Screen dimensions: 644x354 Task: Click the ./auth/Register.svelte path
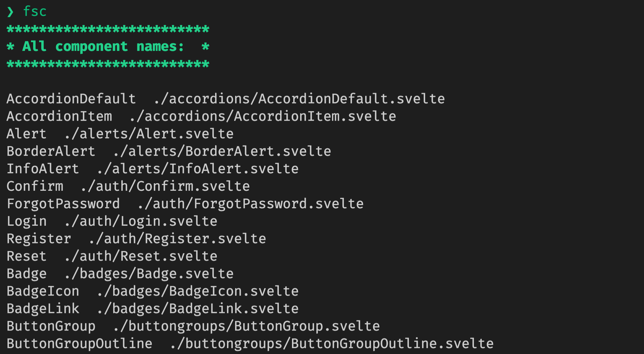click(177, 239)
